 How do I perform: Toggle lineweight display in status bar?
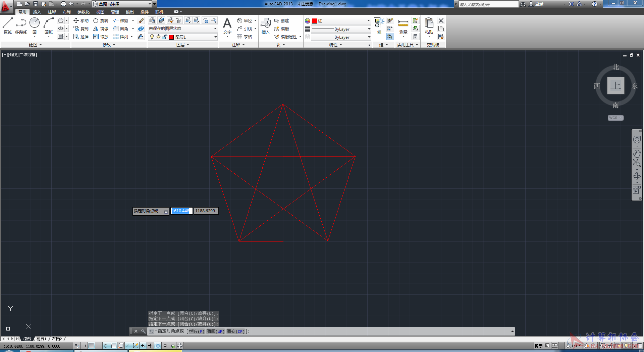point(150,346)
